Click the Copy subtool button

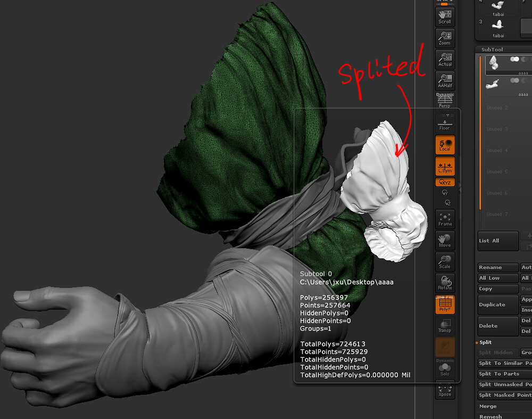coord(498,289)
